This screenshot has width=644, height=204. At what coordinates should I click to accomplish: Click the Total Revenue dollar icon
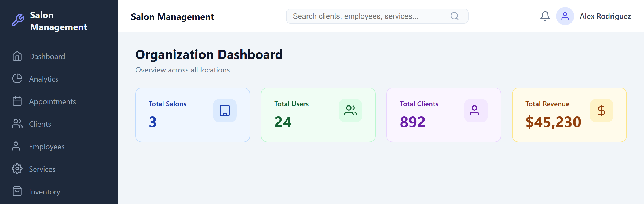click(x=601, y=111)
